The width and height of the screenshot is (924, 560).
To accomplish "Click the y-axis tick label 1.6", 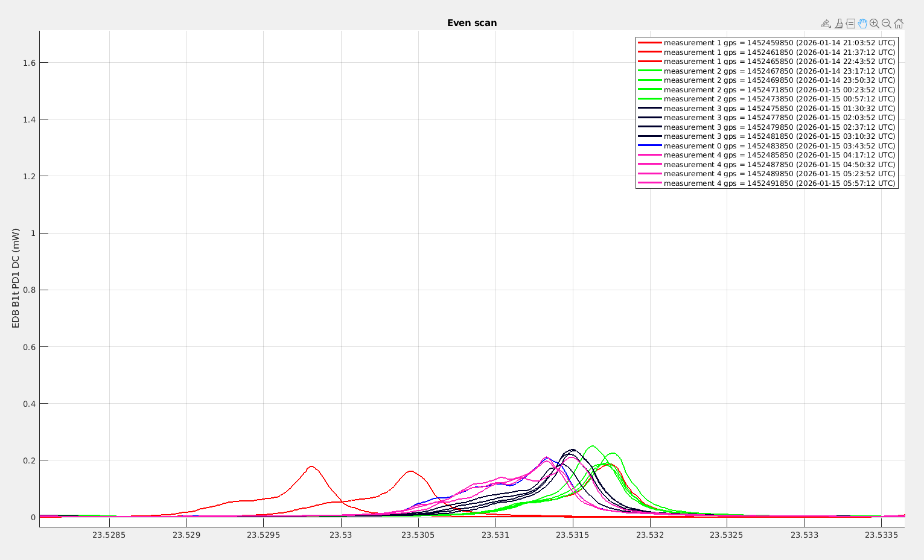I will tap(29, 63).
